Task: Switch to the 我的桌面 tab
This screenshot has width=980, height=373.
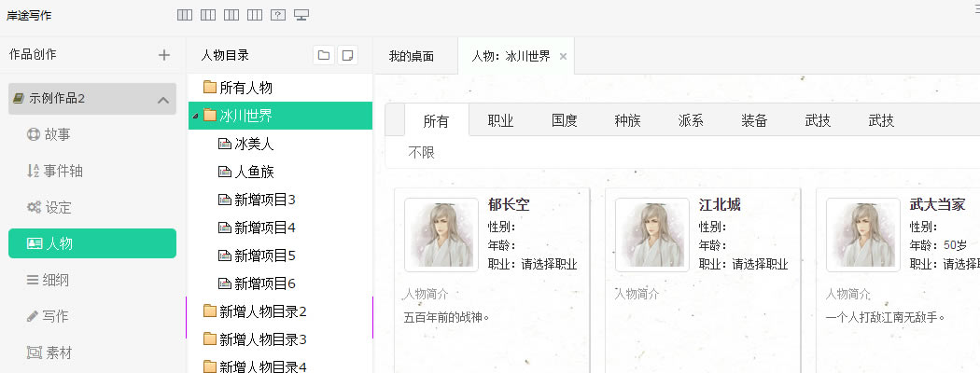Action: [x=412, y=56]
